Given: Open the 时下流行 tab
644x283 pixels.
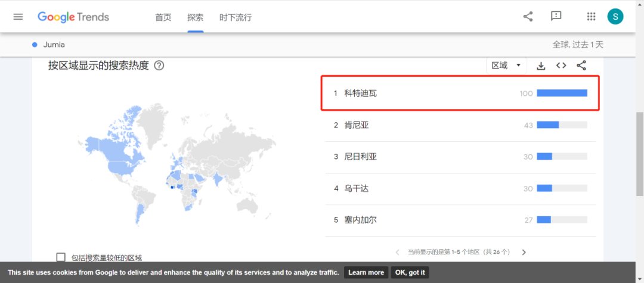Looking at the screenshot, I should 236,18.
